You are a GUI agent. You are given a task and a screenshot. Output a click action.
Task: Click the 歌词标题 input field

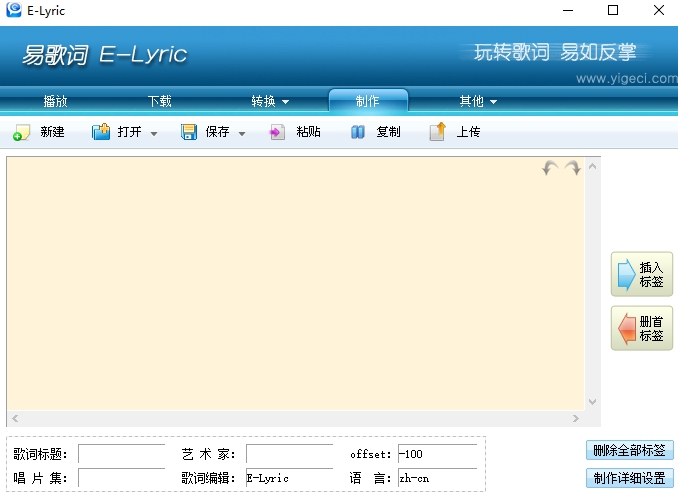tap(122, 454)
